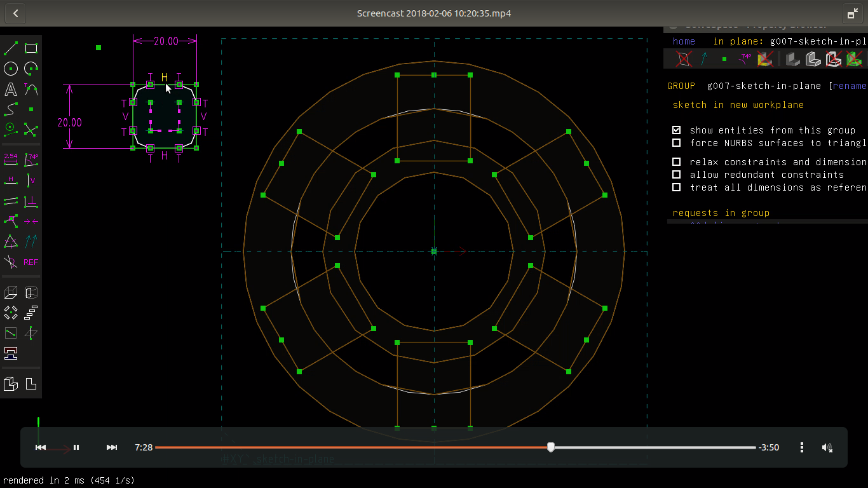Toggle points visibility green square icon
The image size is (868, 488).
pos(724,59)
